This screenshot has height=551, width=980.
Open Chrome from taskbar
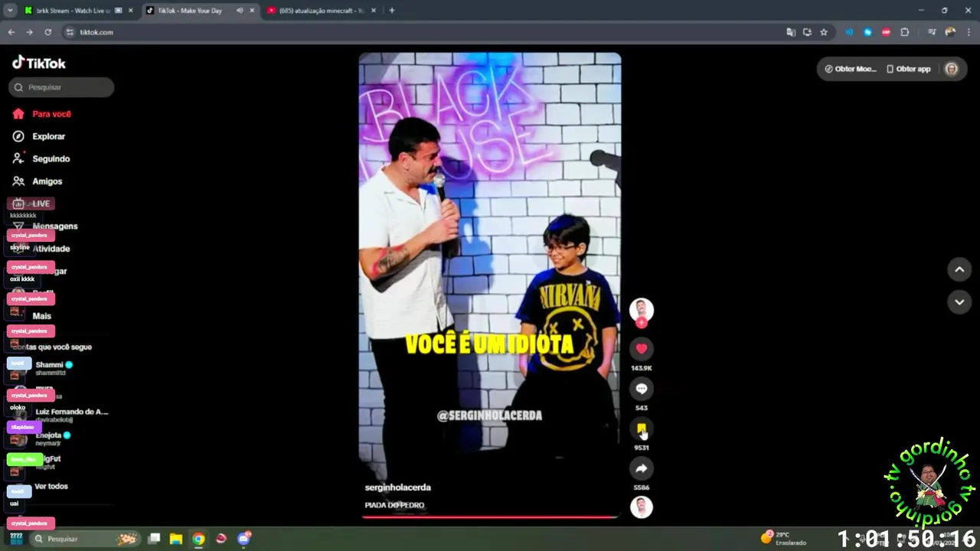tap(198, 539)
